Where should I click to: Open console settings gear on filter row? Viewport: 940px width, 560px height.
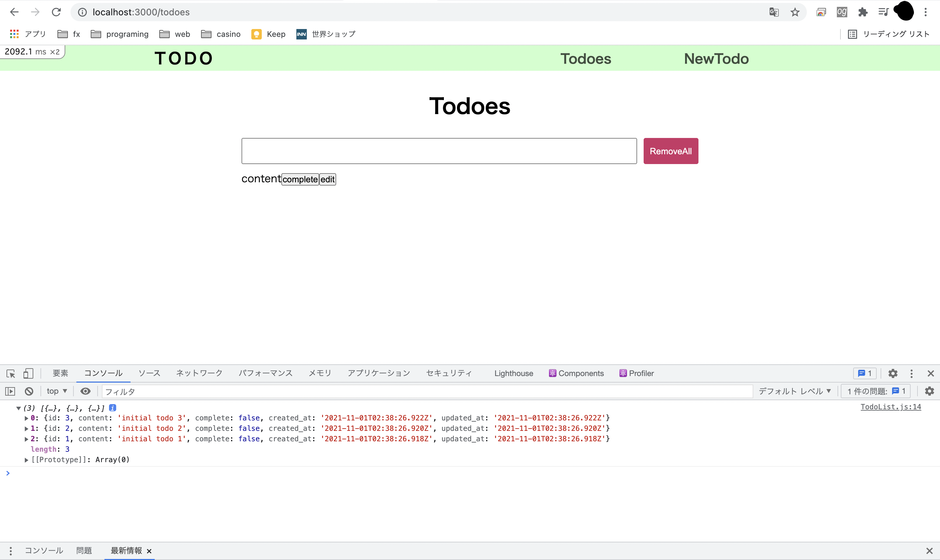coord(930,391)
